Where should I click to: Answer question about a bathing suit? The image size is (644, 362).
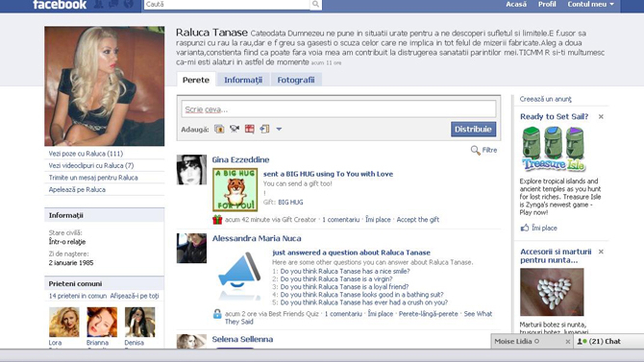[x=362, y=295]
